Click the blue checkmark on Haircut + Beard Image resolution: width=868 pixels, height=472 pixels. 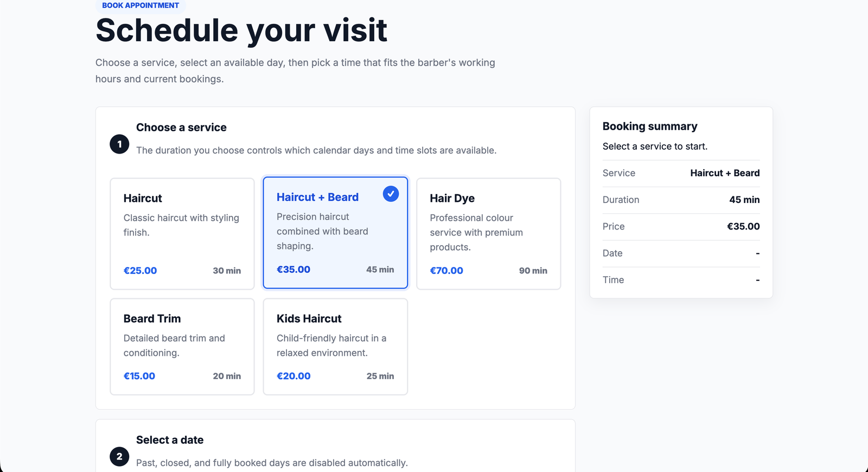coord(391,194)
